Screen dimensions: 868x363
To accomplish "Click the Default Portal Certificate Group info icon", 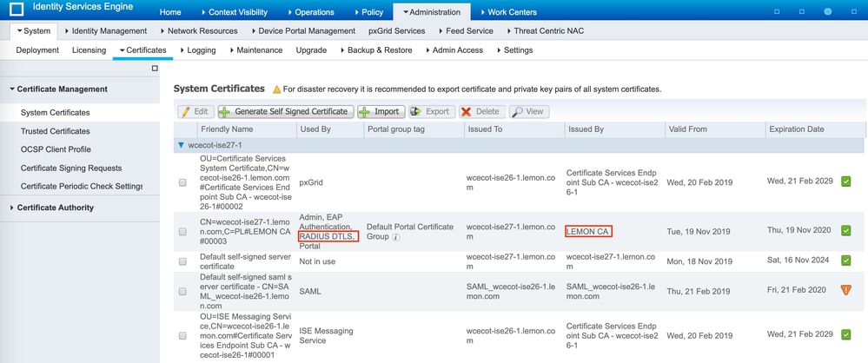I will (396, 237).
